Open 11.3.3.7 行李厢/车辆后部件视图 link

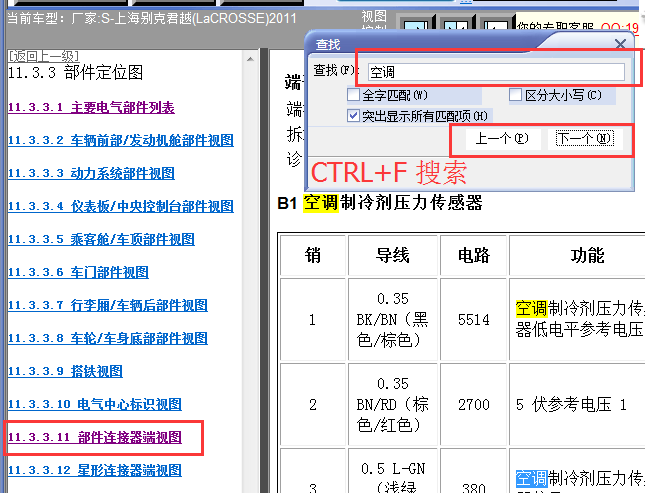coord(108,305)
